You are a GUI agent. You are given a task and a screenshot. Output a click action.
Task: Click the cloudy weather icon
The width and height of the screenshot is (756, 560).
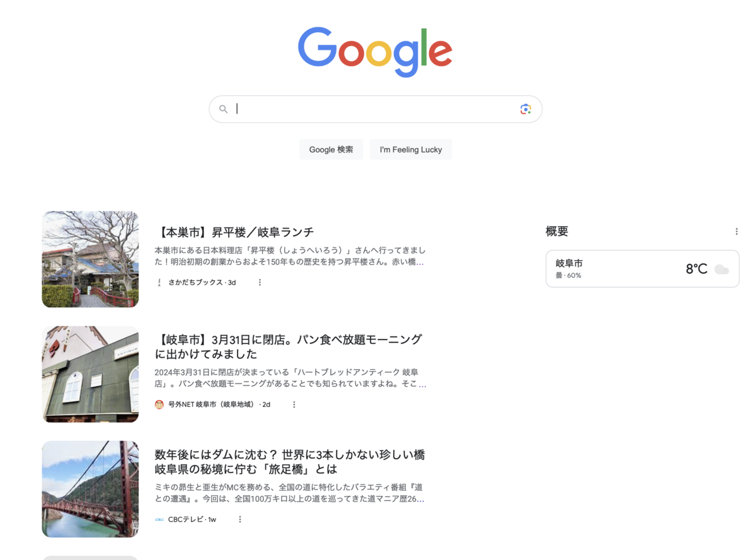tap(721, 270)
